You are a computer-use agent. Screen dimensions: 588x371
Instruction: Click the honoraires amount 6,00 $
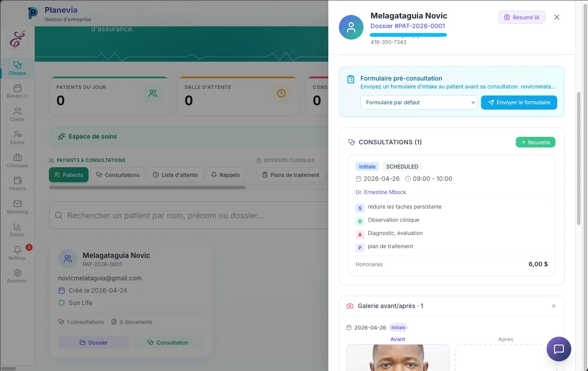coord(538,264)
